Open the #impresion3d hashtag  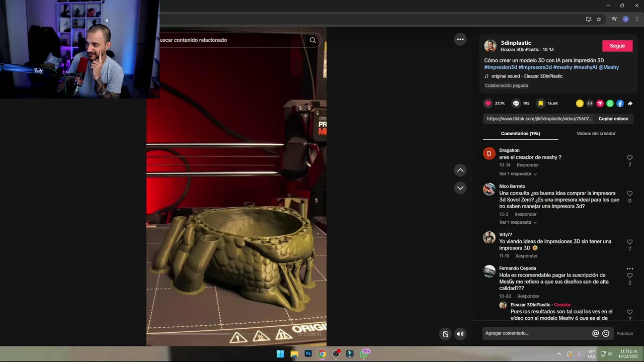coord(501,67)
